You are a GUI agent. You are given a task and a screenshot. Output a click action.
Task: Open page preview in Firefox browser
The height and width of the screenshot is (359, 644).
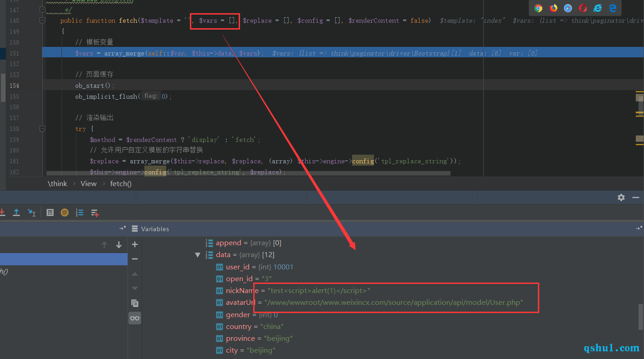[553, 8]
